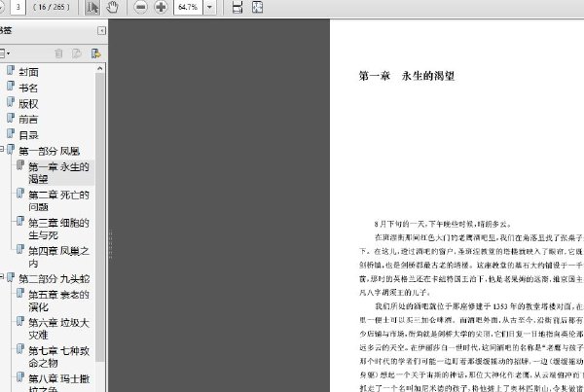This screenshot has width=584, height=392.
Task: Click the page number input field
Action: tap(18, 7)
